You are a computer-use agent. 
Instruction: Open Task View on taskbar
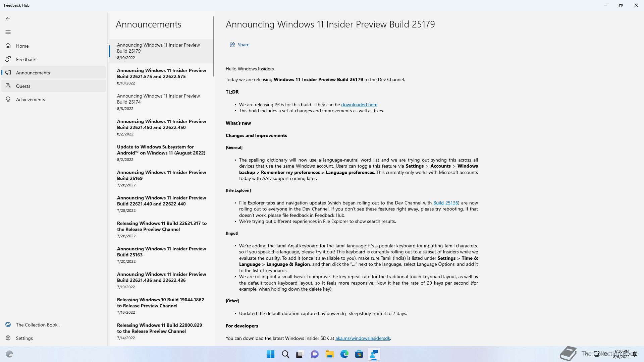click(x=300, y=354)
